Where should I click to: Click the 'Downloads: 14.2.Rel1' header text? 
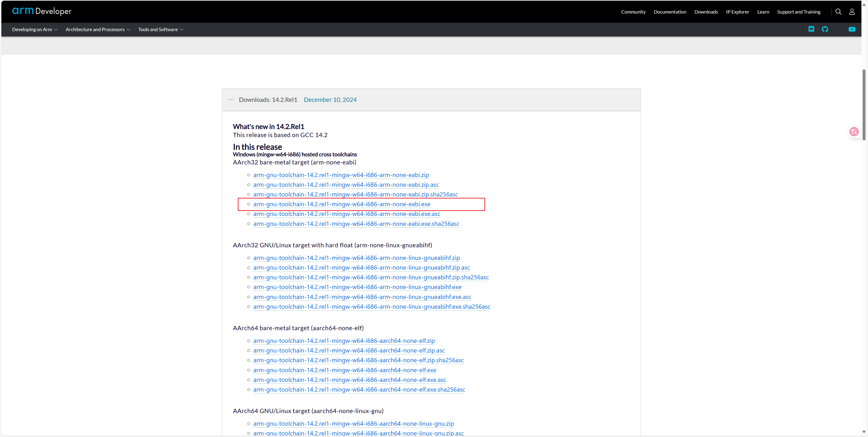[x=268, y=100]
